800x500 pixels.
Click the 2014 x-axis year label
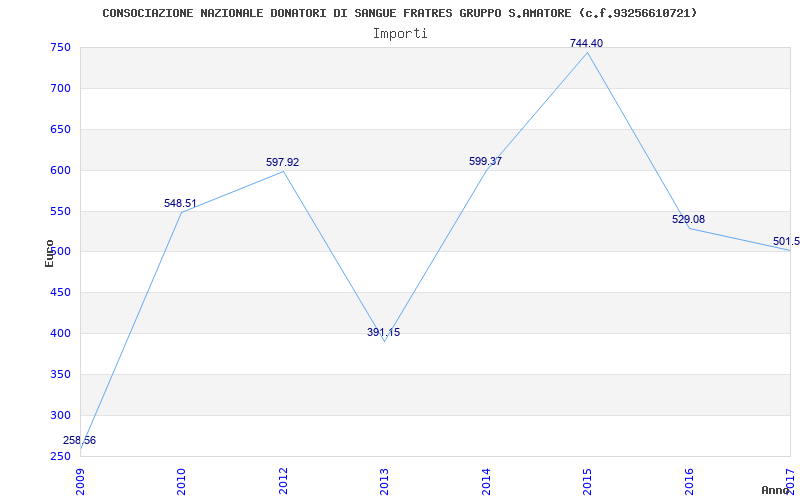click(486, 482)
